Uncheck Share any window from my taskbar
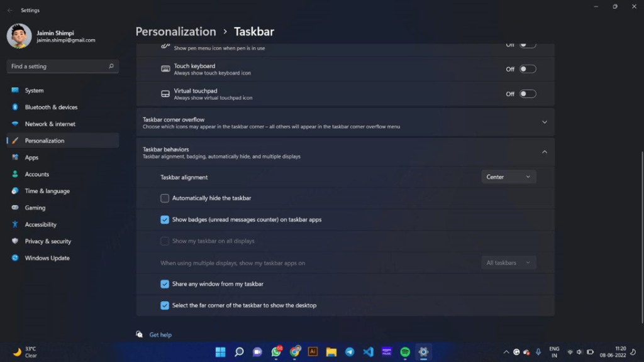The image size is (644, 362). point(165,284)
